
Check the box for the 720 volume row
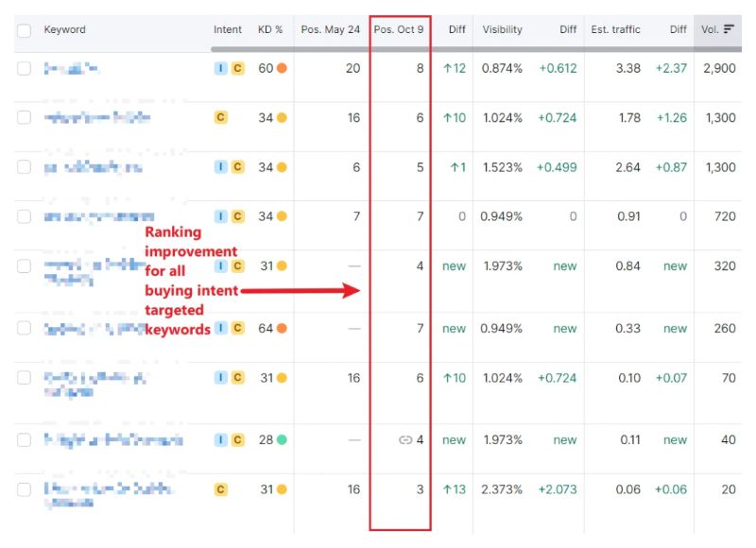(24, 216)
